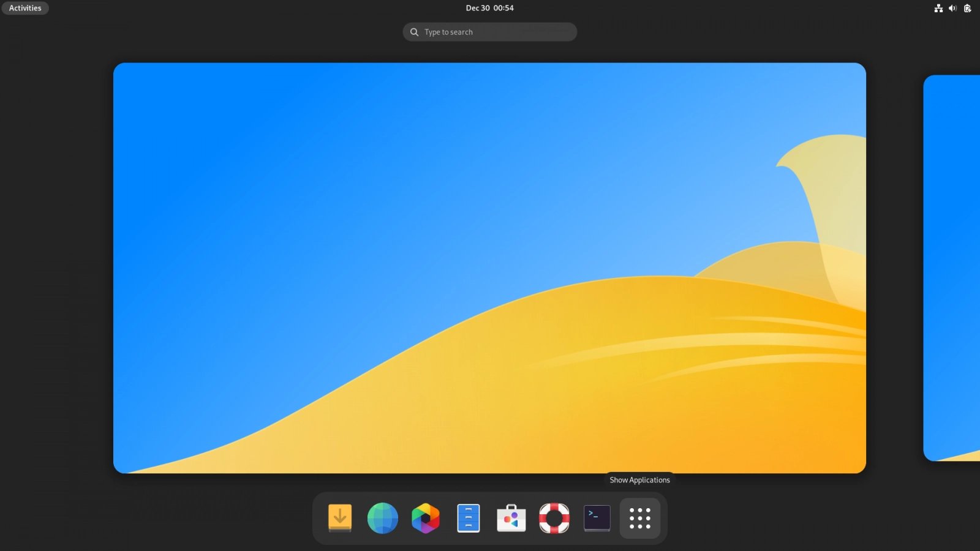This screenshot has height=551, width=980.
Task: Launch the web browser globe icon
Action: (383, 518)
